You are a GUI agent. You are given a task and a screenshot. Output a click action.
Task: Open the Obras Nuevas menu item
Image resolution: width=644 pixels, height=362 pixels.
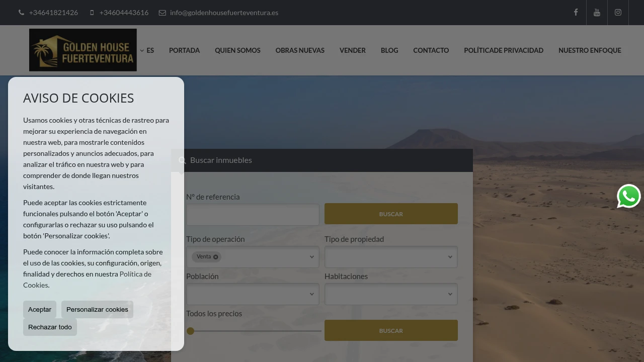pyautogui.click(x=300, y=50)
